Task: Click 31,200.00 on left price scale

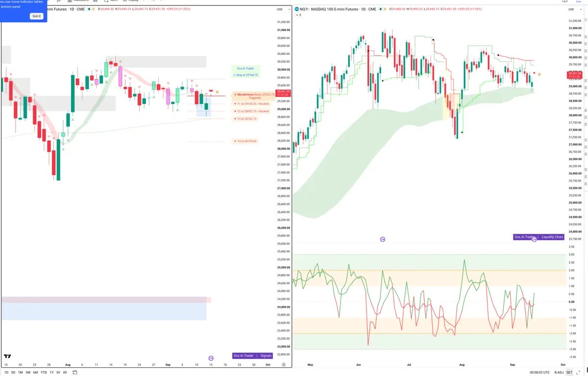Action: click(x=284, y=22)
